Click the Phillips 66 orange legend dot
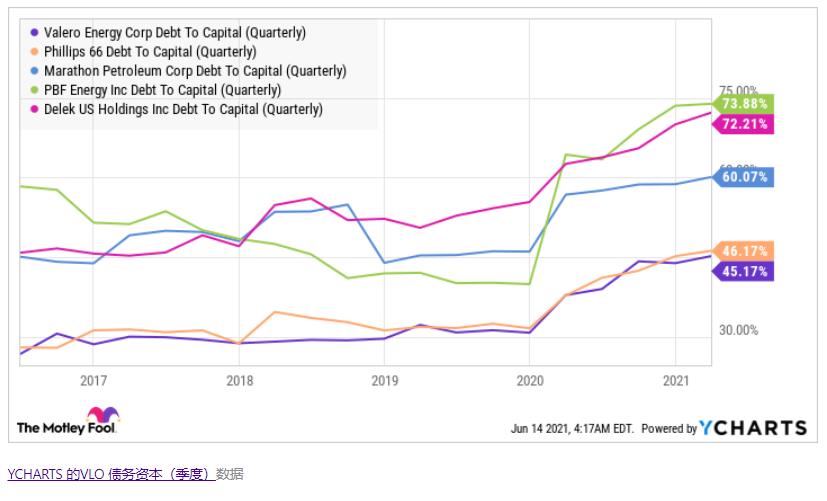This screenshot has height=501, width=827. point(34,52)
